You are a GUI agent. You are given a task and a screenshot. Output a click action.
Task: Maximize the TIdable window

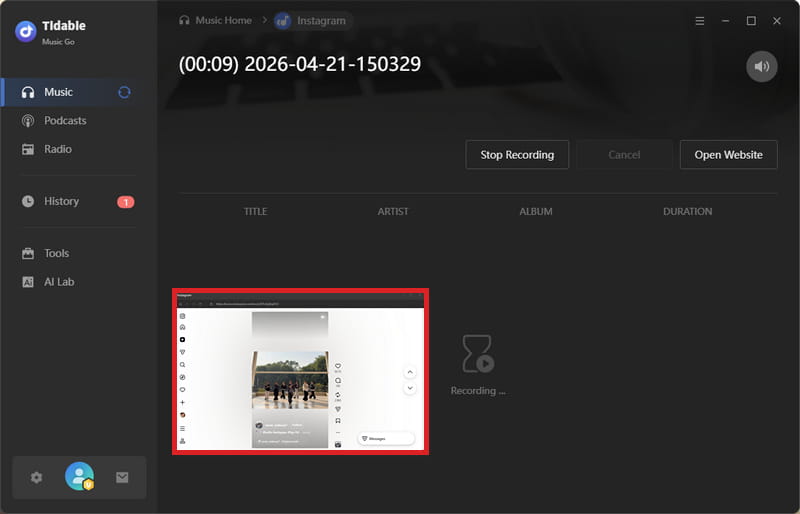(x=751, y=21)
